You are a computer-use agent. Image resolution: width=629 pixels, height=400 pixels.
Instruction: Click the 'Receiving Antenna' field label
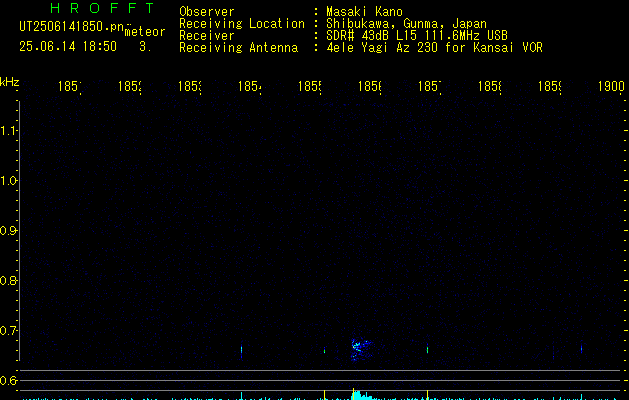239,48
